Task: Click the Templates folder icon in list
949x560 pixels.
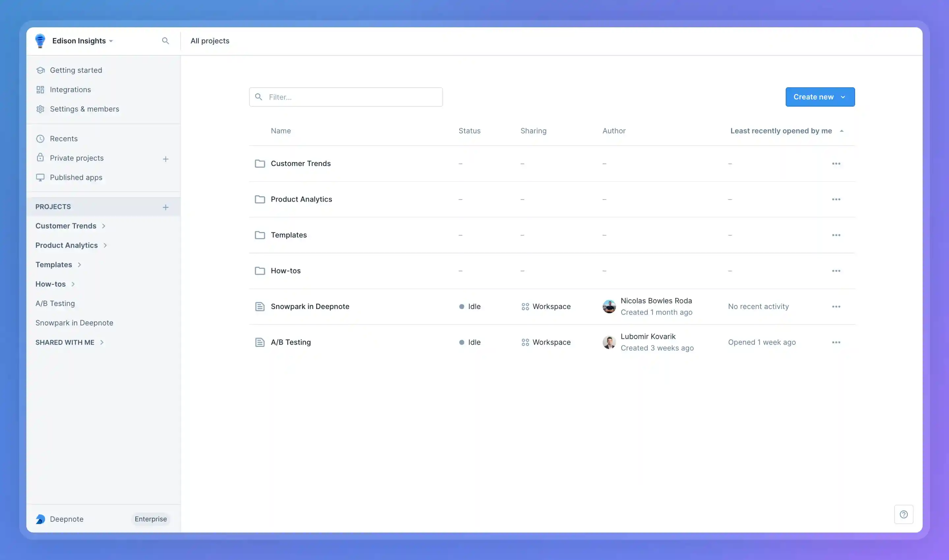Action: [x=260, y=235]
